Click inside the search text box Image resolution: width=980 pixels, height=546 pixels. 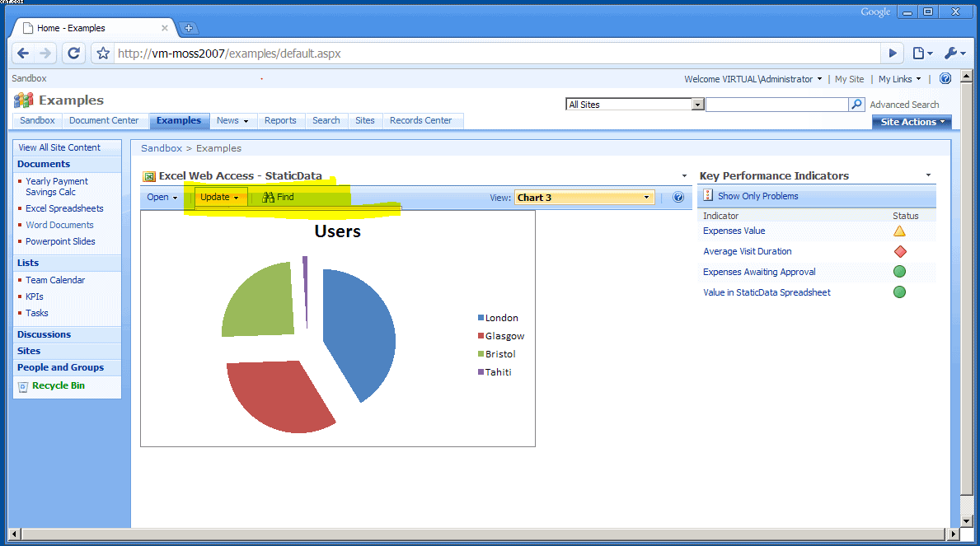coord(776,105)
